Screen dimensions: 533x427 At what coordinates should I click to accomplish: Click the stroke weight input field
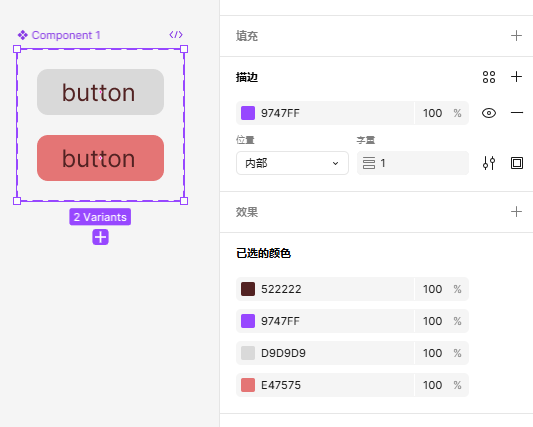(x=413, y=163)
